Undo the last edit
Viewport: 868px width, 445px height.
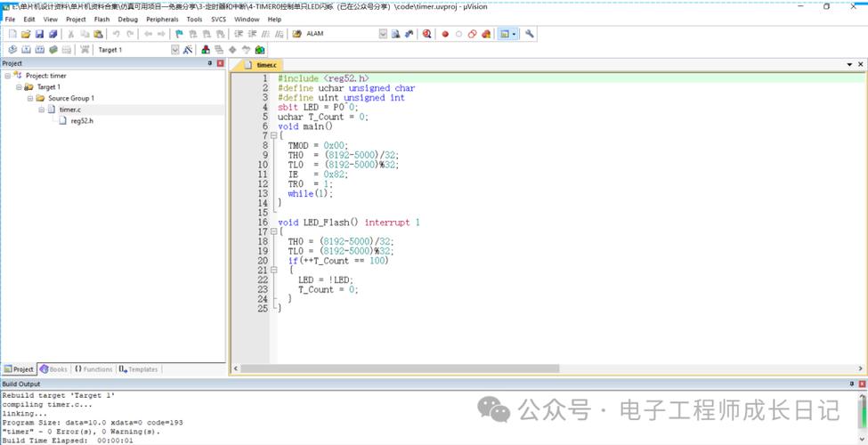click(117, 34)
